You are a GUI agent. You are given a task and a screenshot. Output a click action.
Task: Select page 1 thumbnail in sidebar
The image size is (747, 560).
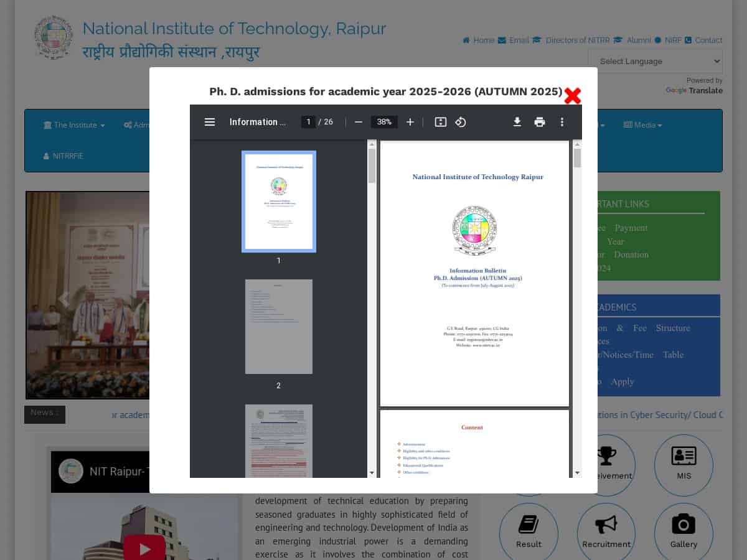tap(279, 202)
